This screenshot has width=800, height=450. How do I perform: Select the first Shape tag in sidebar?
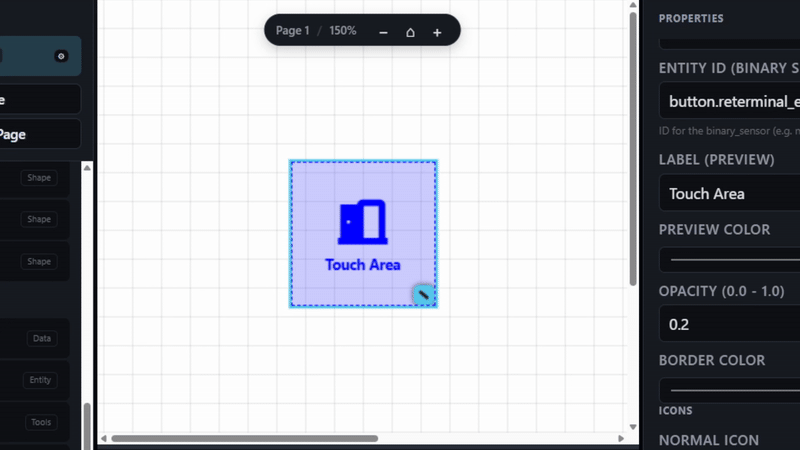(39, 178)
